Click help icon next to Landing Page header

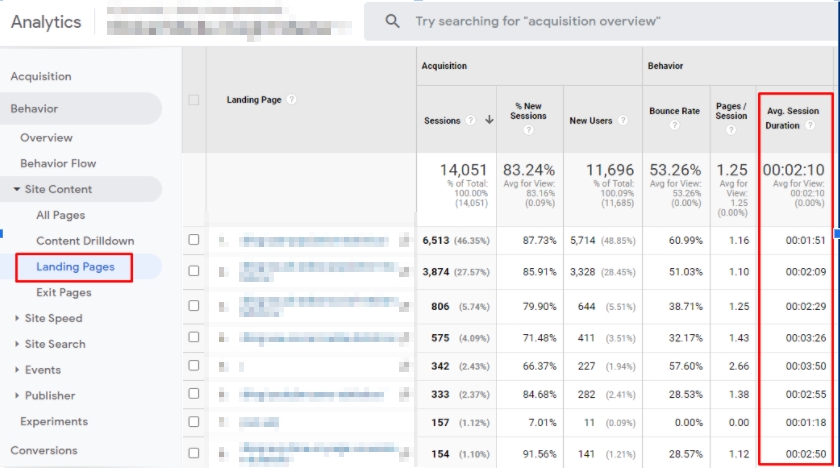291,100
